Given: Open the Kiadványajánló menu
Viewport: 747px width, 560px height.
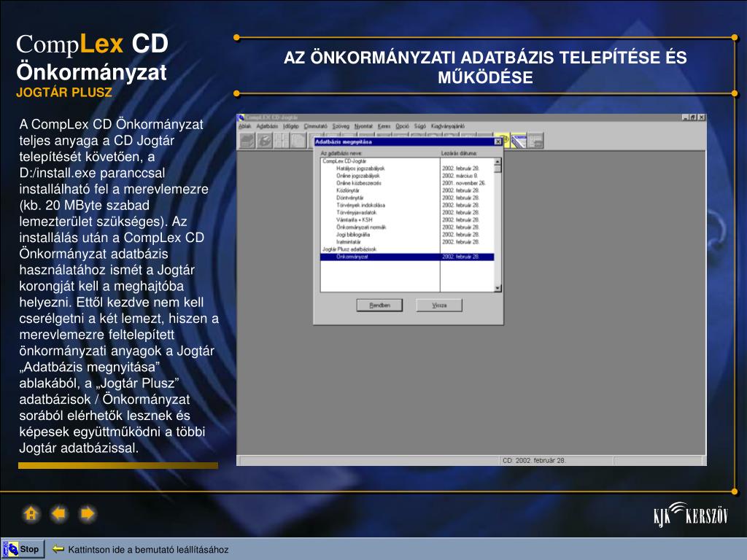Looking at the screenshot, I should click(x=447, y=126).
